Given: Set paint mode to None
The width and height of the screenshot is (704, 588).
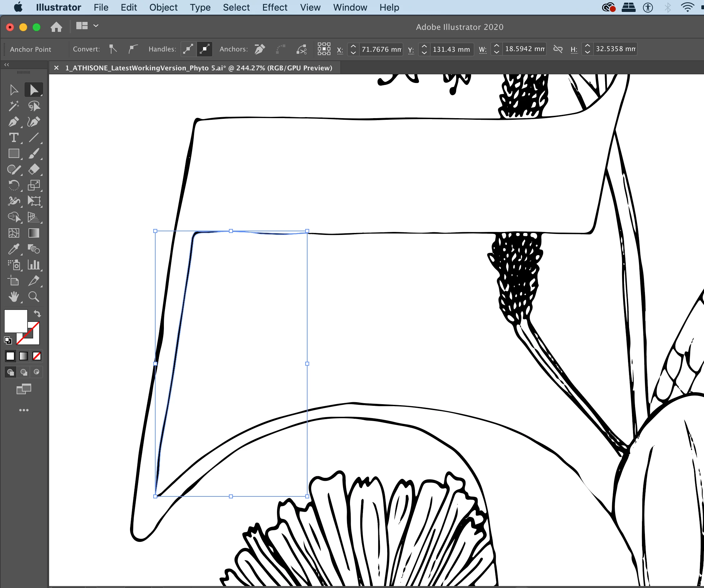Looking at the screenshot, I should coord(37,356).
